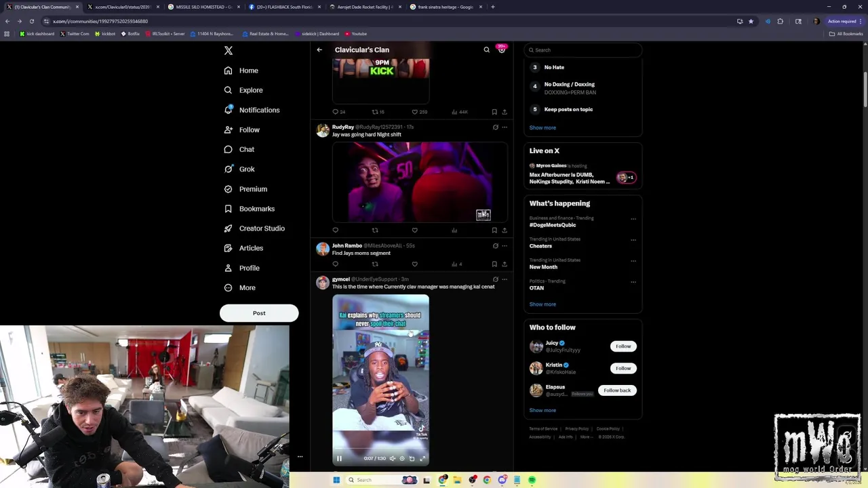The width and height of the screenshot is (868, 488).
Task: Toggle video picture-in-picture mode
Action: 412,459
